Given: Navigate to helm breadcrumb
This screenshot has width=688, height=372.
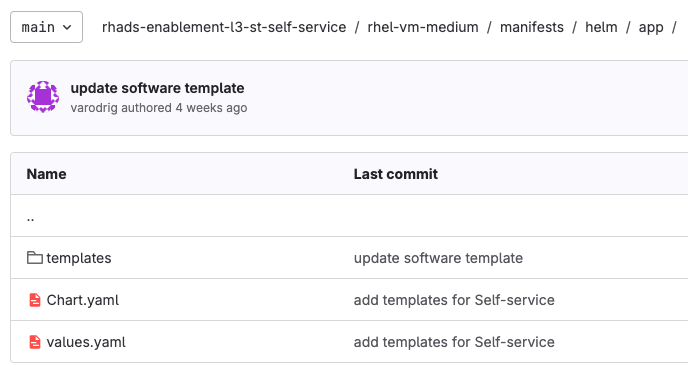Looking at the screenshot, I should click(601, 27).
